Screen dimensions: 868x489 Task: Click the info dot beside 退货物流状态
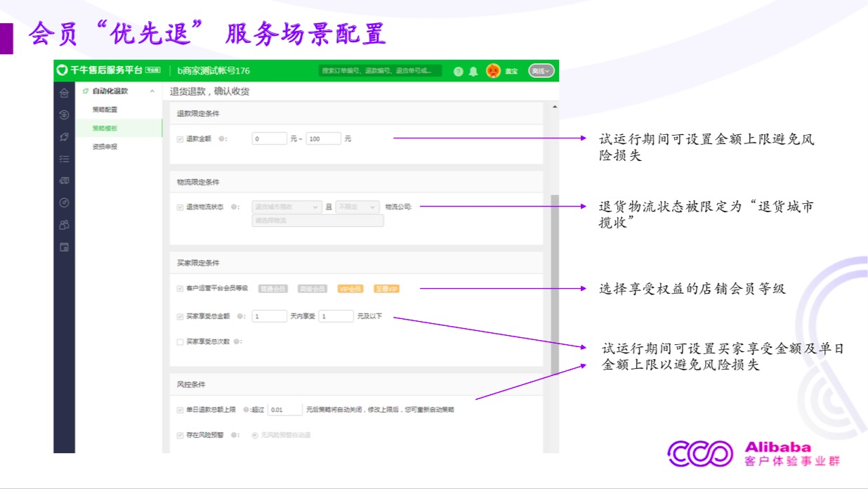pos(234,207)
